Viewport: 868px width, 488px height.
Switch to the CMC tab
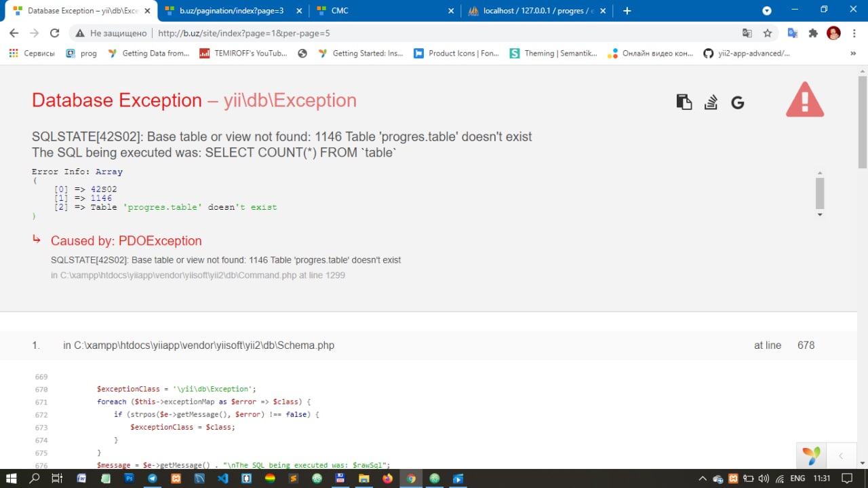point(385,11)
